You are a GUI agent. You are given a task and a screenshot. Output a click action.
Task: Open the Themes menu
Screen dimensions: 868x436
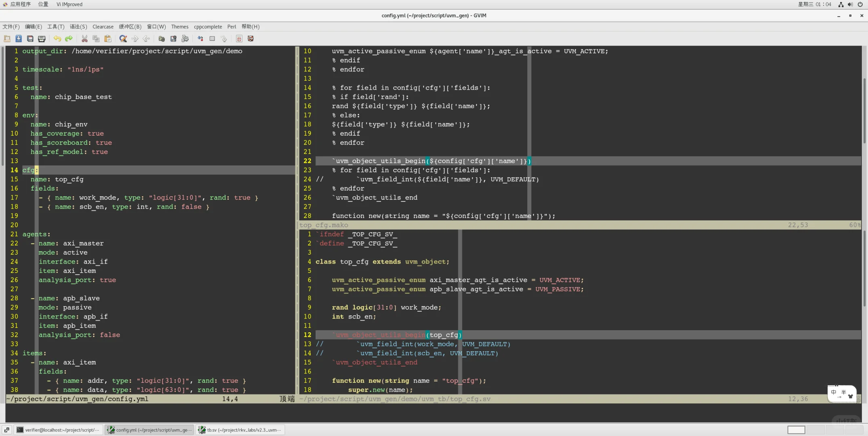[x=179, y=27]
